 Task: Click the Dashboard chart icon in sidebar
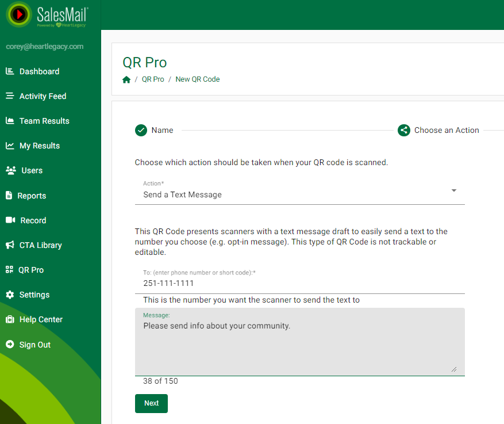tap(9, 71)
